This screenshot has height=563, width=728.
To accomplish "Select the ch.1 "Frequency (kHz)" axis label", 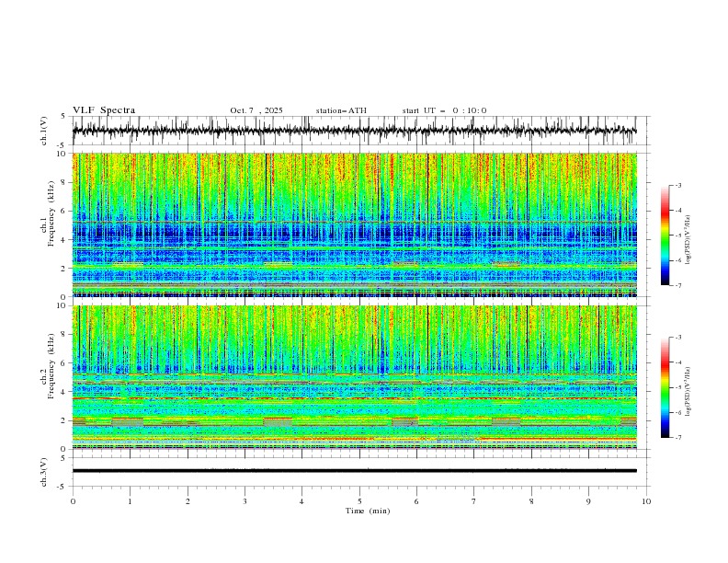I will 51,212.
